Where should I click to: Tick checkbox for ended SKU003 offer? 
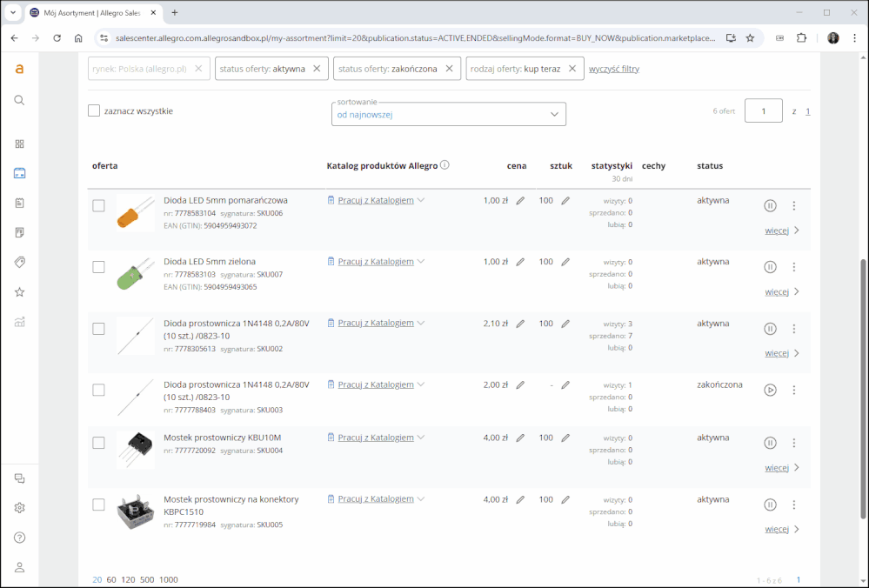(98, 391)
